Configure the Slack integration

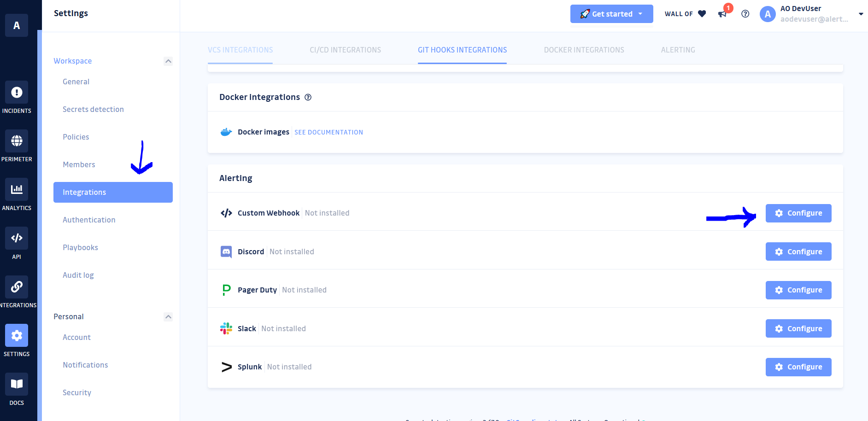tap(798, 328)
